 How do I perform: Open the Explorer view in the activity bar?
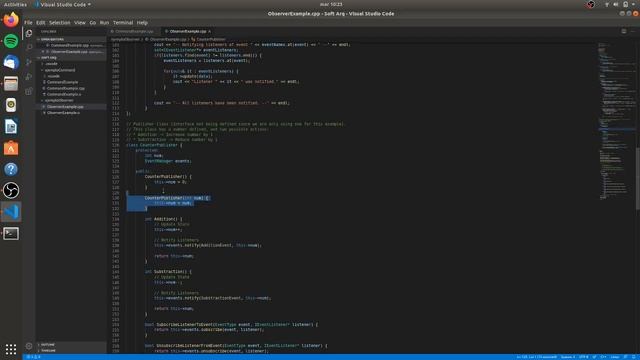click(29, 33)
